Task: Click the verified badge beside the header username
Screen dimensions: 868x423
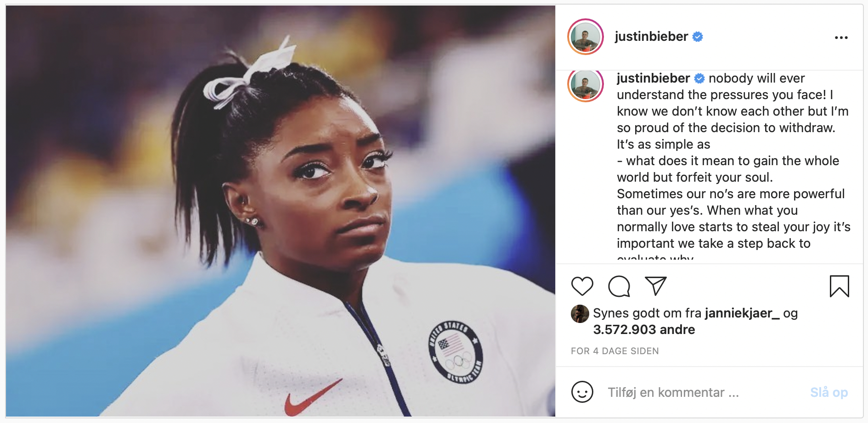Action: tap(698, 37)
